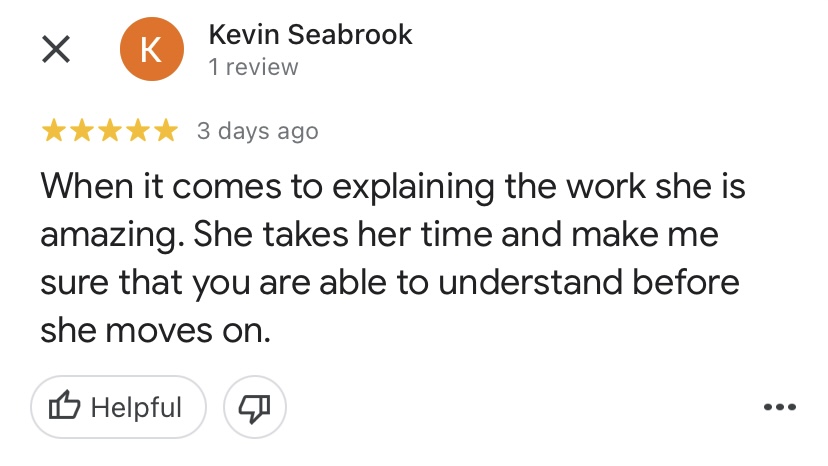This screenshot has height=466, width=828.
Task: Toggle the thumbs-down dislike button
Action: 255,407
